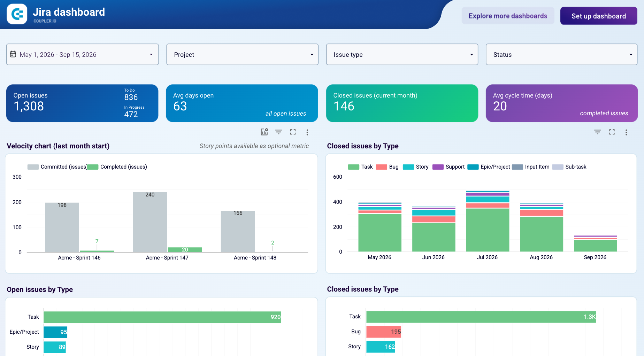This screenshot has height=356, width=644.
Task: Click 'Open issues by Type' heading
Action: (40, 289)
